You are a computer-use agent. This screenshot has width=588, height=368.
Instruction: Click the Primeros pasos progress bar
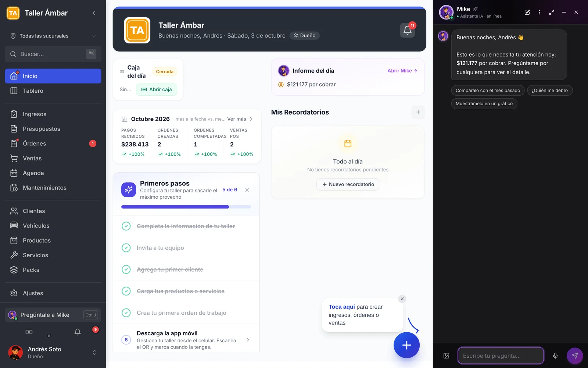pos(186,207)
